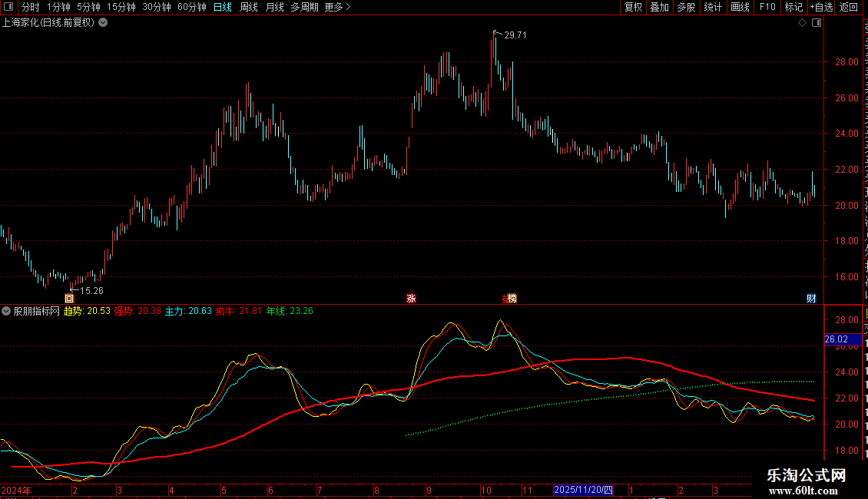Open indicator dropdown beside 股朋指标网

point(6,312)
